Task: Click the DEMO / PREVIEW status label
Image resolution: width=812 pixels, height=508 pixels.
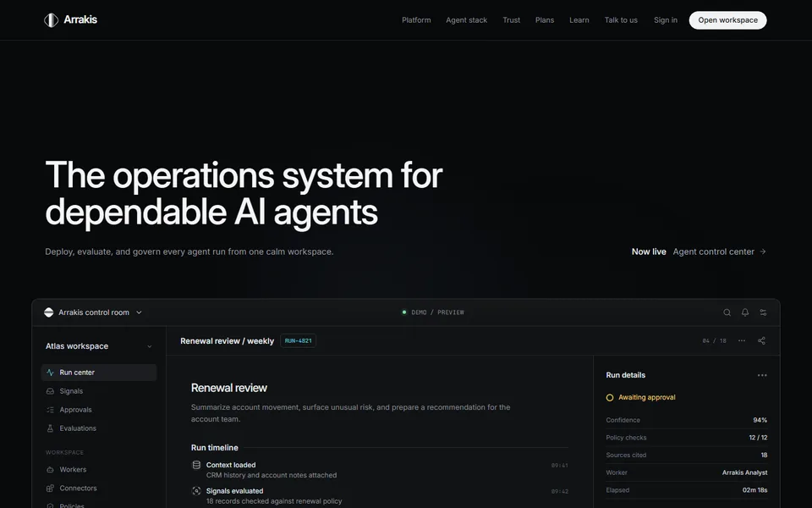Action: (x=433, y=312)
